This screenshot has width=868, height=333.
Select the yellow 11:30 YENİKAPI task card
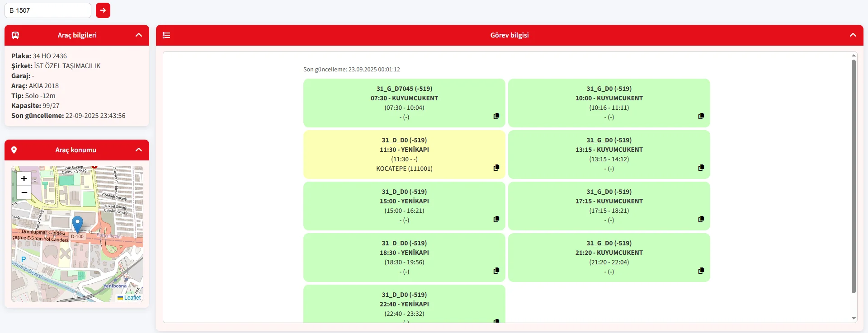(x=404, y=154)
